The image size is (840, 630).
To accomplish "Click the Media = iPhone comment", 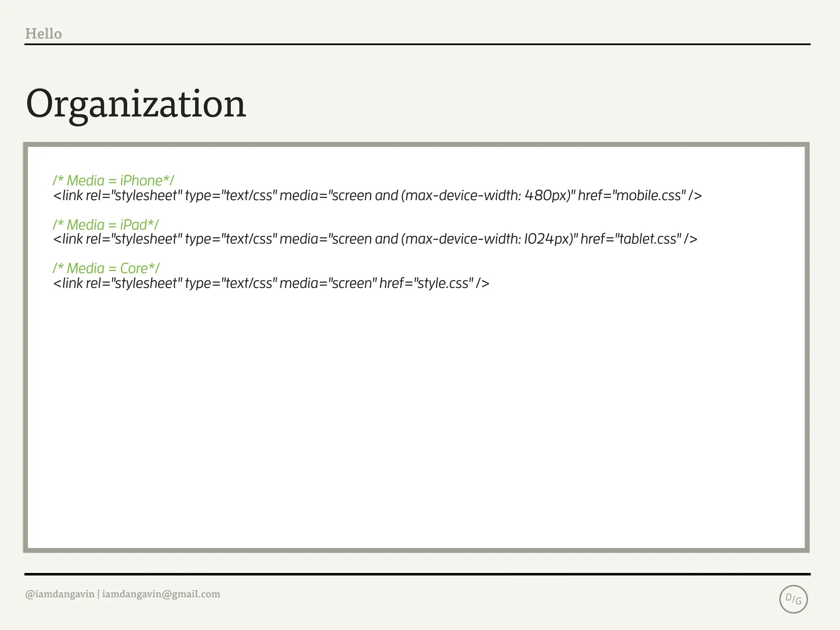I will pyautogui.click(x=113, y=180).
